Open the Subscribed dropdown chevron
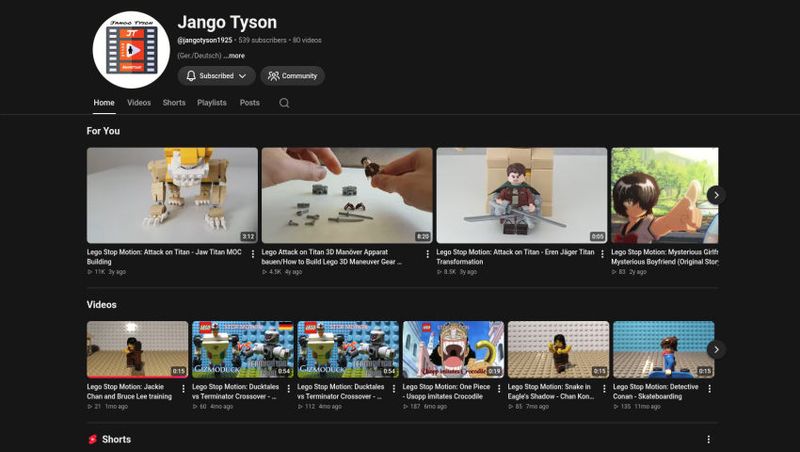Screen dimensions: 800x452 point(242,76)
